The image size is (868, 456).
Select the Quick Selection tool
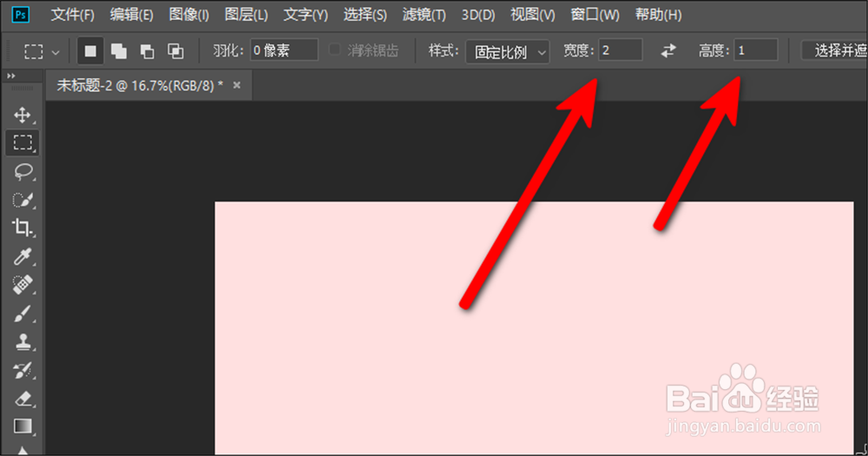23,200
